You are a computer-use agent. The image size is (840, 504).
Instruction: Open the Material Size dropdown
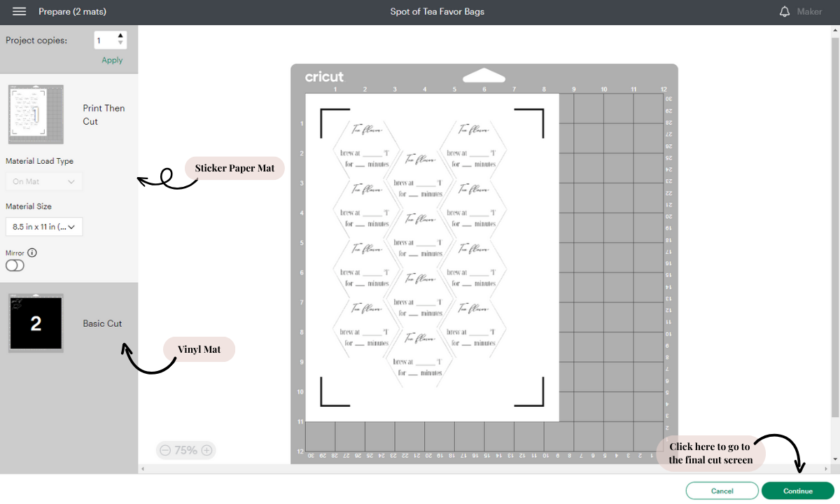coord(44,227)
